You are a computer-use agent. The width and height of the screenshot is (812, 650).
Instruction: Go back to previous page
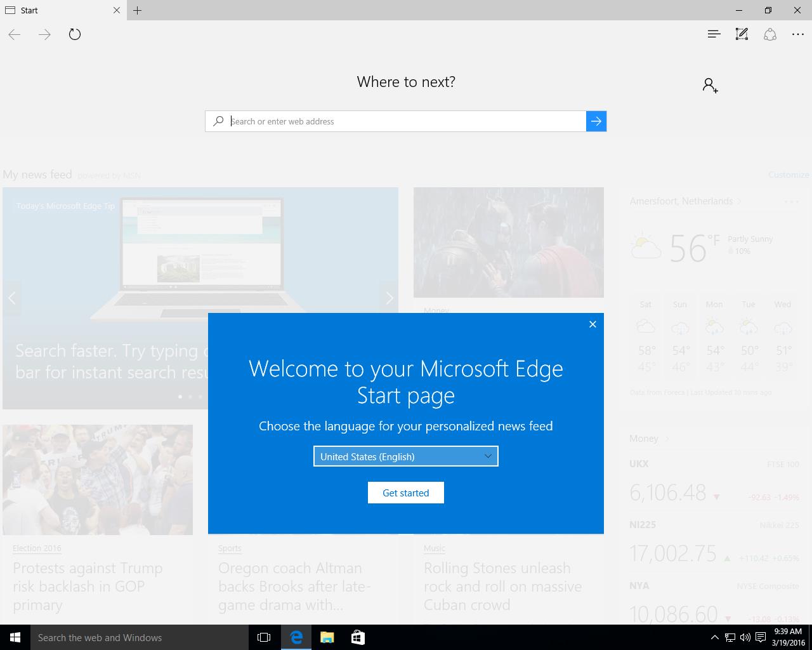(15, 34)
